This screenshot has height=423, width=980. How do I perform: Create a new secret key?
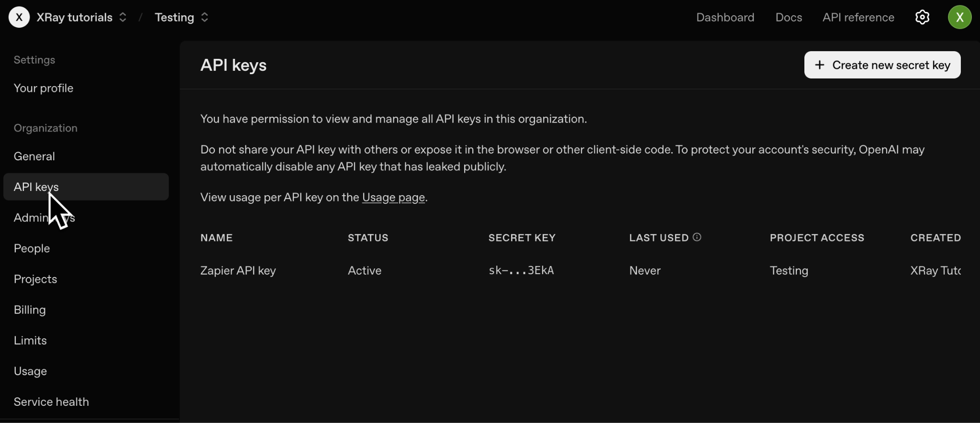[882, 65]
